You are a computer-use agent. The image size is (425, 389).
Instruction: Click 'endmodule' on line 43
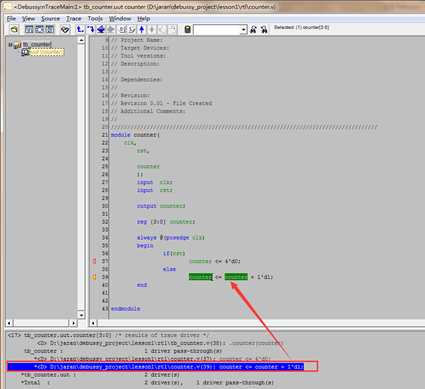pyautogui.click(x=125, y=309)
